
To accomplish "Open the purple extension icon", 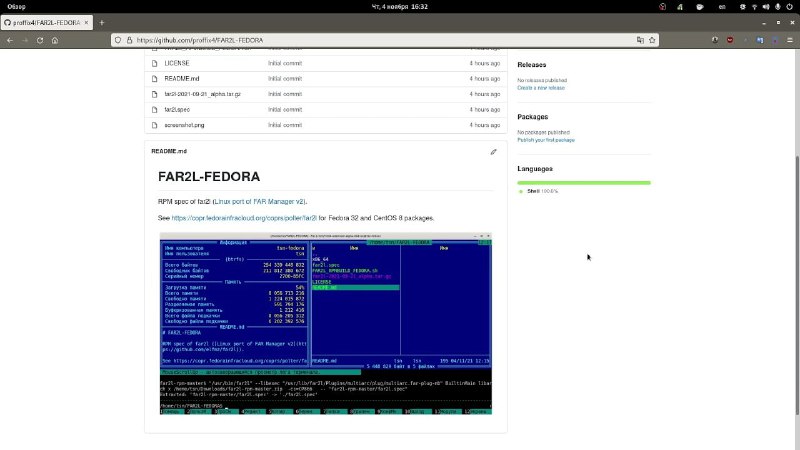I will [775, 40].
